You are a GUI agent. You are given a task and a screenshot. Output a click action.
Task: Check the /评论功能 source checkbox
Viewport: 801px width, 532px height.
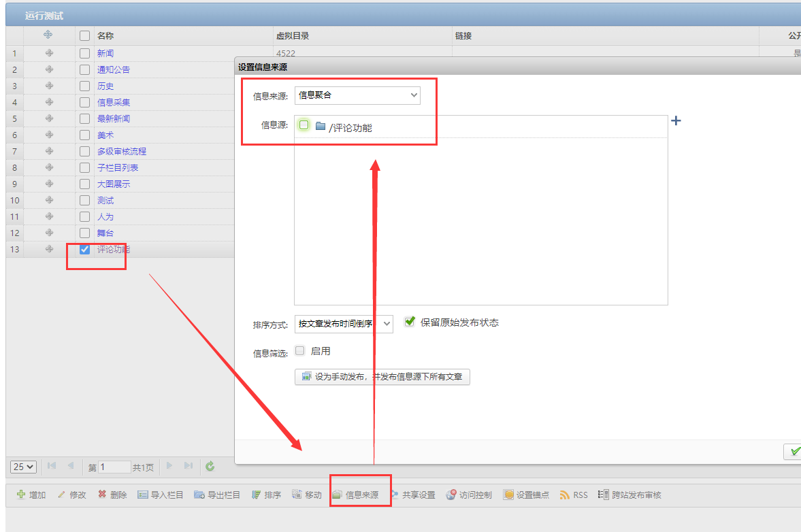point(304,125)
